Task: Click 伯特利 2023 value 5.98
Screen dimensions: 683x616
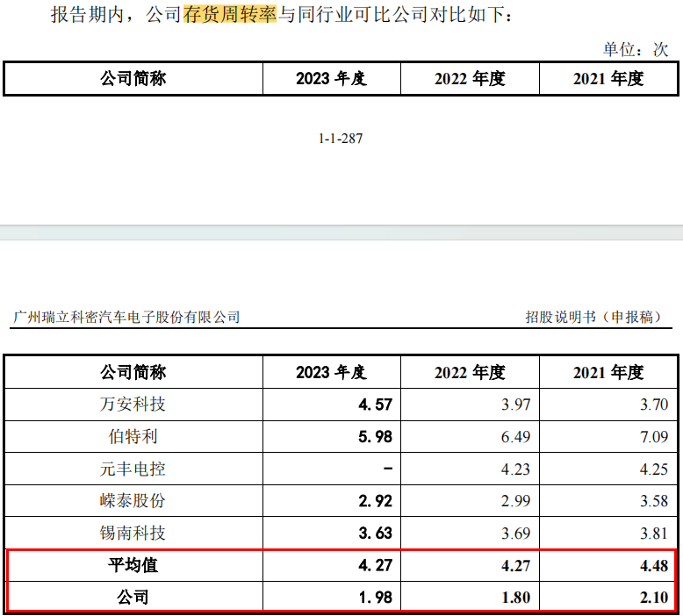Action: coord(376,437)
